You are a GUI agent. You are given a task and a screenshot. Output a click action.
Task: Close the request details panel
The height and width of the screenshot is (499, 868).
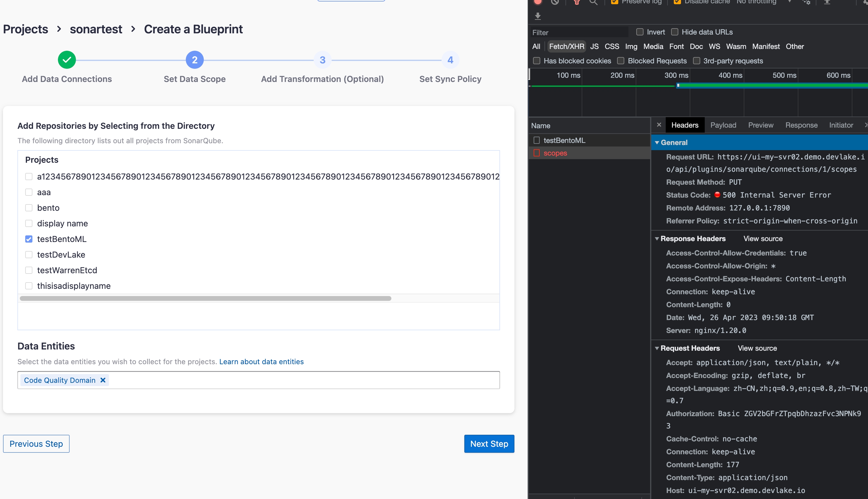tap(659, 125)
